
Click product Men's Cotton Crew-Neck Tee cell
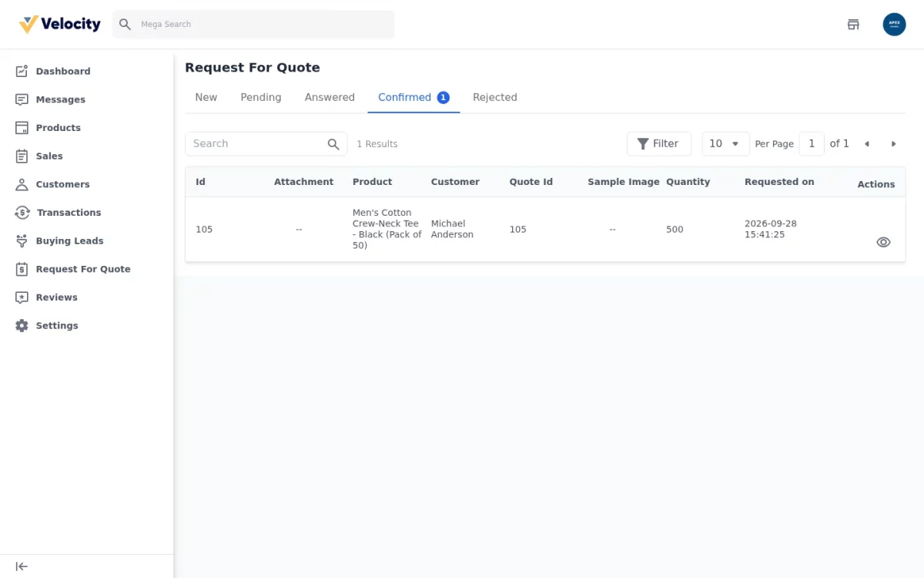coord(387,229)
